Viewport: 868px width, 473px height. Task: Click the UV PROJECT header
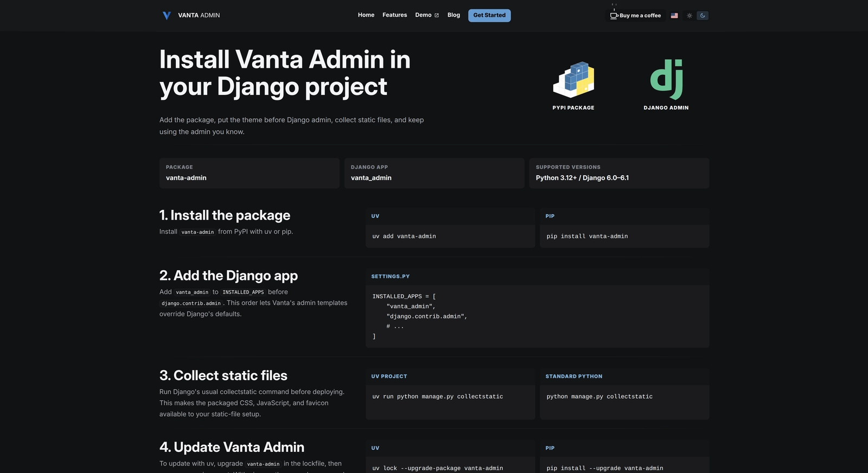click(389, 376)
